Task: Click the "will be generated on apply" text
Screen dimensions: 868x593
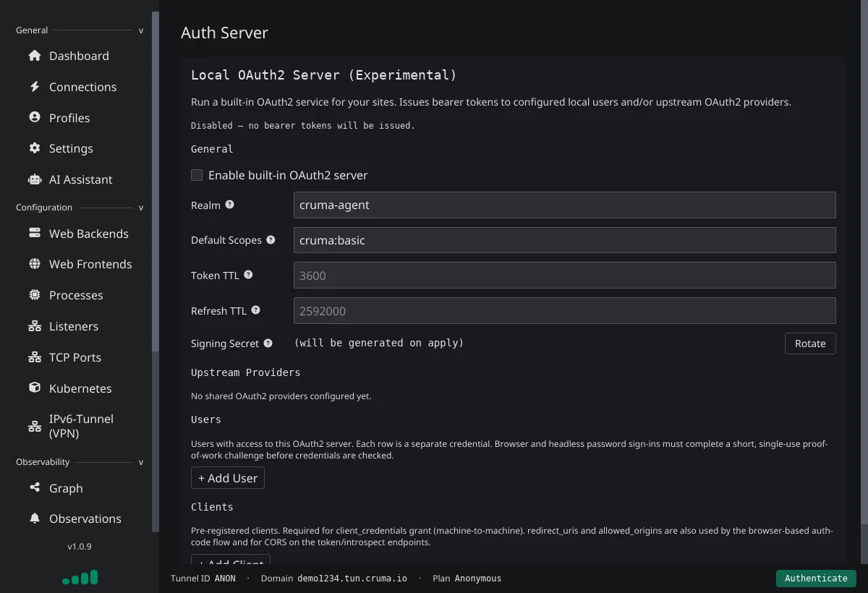Action: [x=379, y=343]
